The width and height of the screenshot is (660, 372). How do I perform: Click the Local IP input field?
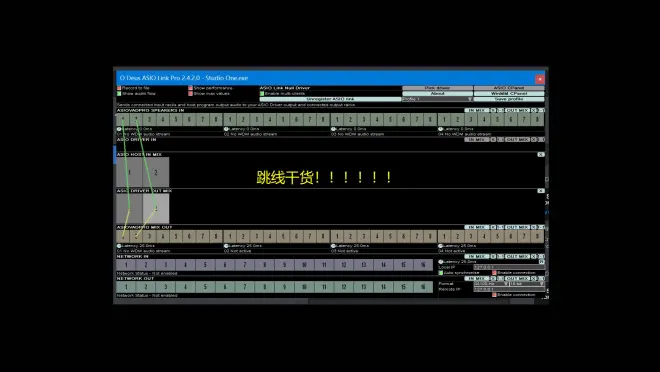tap(509, 267)
